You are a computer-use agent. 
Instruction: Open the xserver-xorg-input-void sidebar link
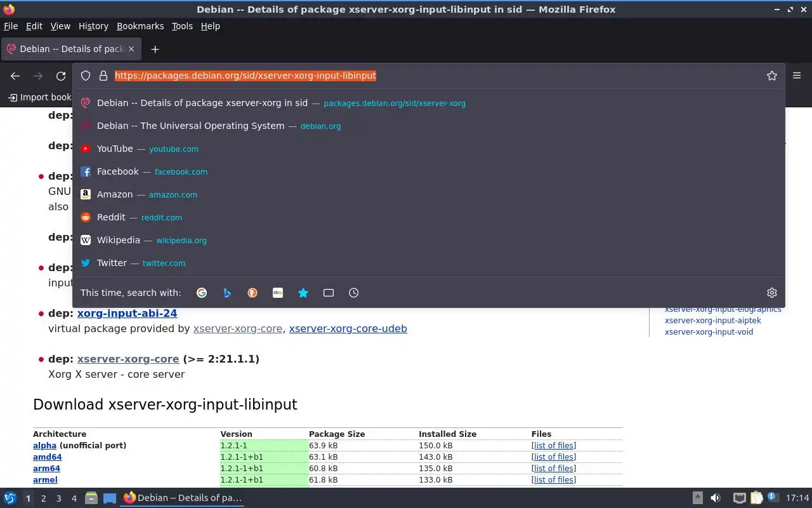(x=709, y=331)
